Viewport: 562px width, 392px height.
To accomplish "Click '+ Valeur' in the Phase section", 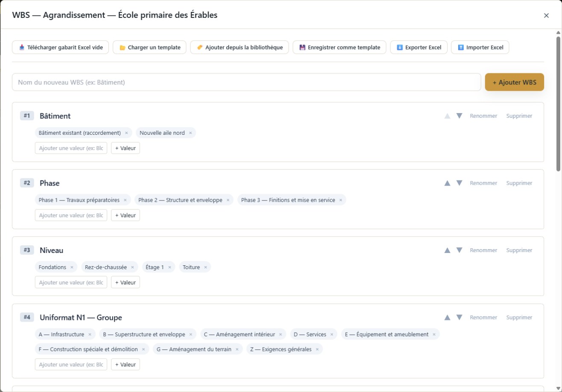I will tap(126, 215).
